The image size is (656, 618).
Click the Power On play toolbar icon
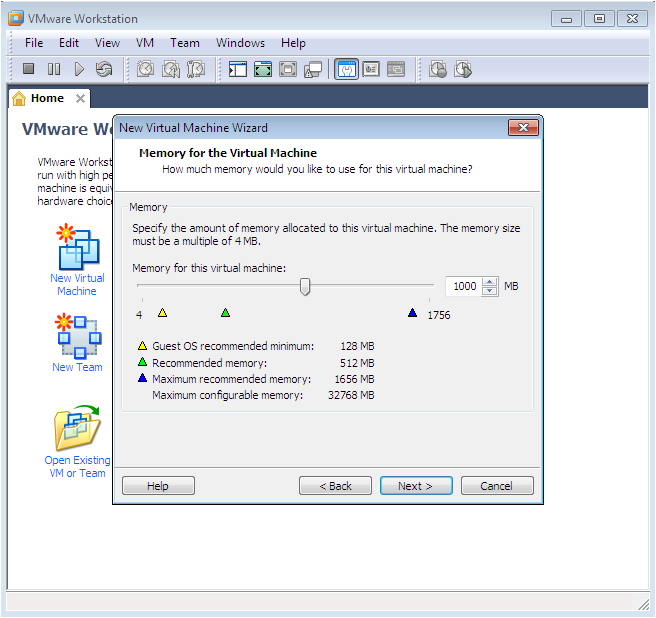coord(79,69)
